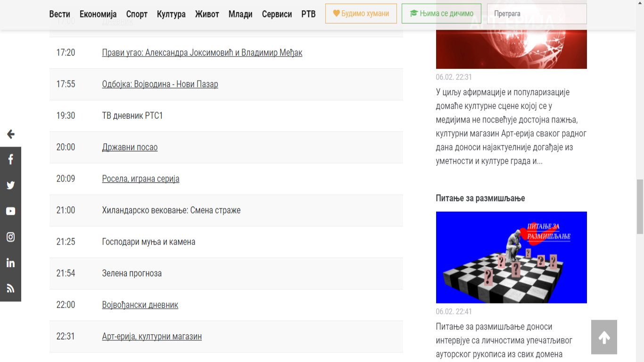Viewport: 644px width, 362px height.
Task: Open the Twitter share icon
Action: click(10, 185)
